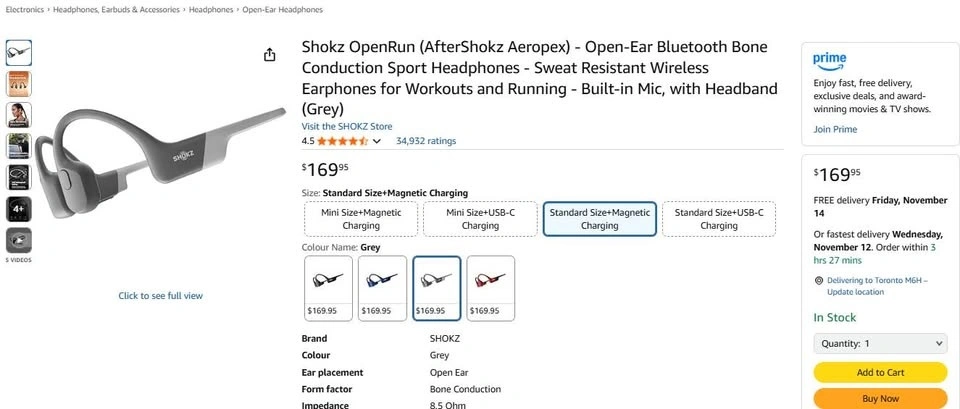The height and width of the screenshot is (409, 960).
Task: View the woman wearing headphones thumbnail
Action: [19, 115]
